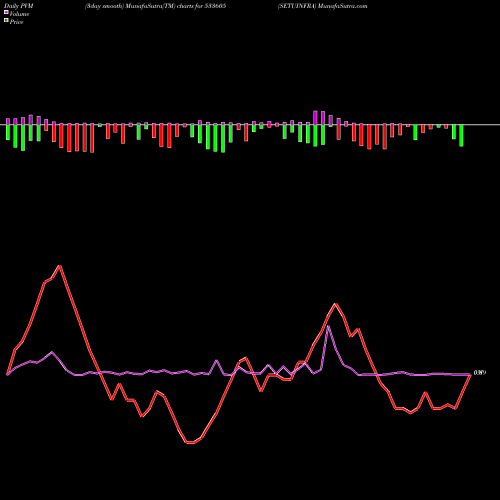Click the magenta Volume legend swatch

pos(6,12)
